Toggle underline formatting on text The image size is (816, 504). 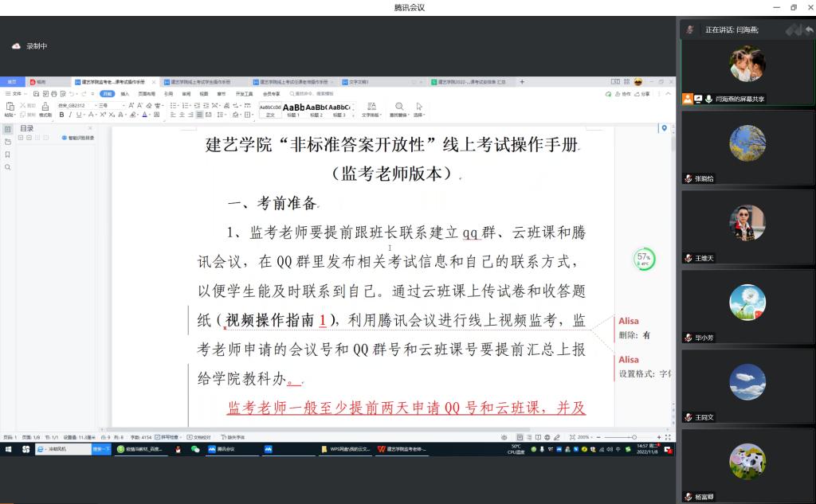80,115
